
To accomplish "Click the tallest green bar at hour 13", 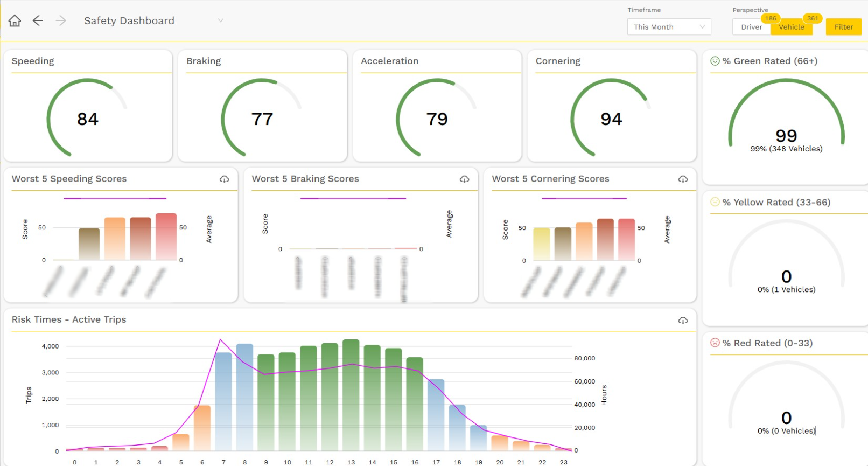I will [351, 395].
